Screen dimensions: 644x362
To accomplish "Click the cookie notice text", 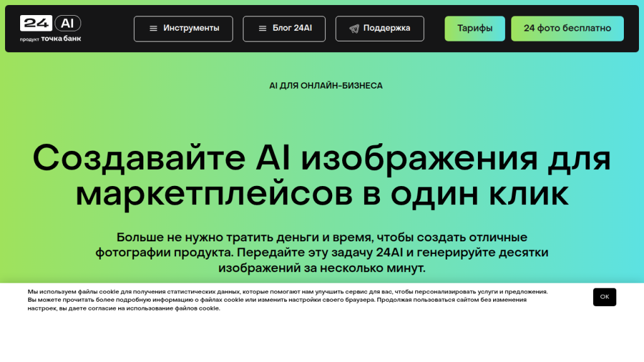I will [x=283, y=300].
